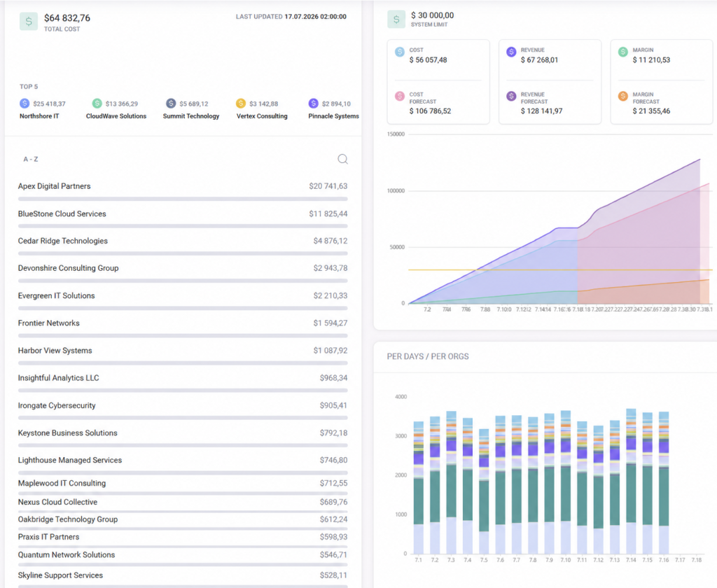Click the green Margin dollar icon
Screen dimensions: 717x588
pyautogui.click(x=622, y=52)
